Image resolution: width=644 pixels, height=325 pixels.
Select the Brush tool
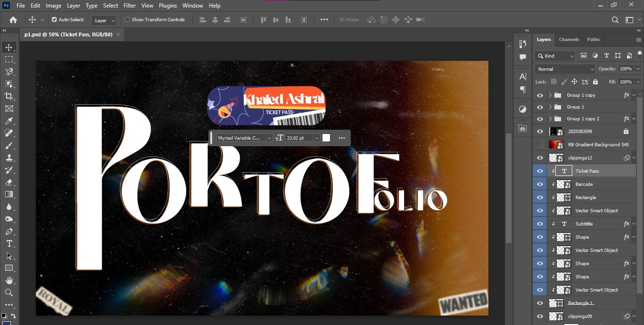point(9,145)
